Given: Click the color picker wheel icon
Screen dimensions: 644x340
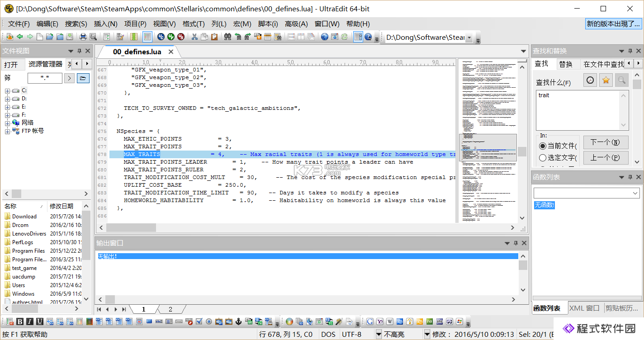Looking at the screenshot, I should click(289, 321).
